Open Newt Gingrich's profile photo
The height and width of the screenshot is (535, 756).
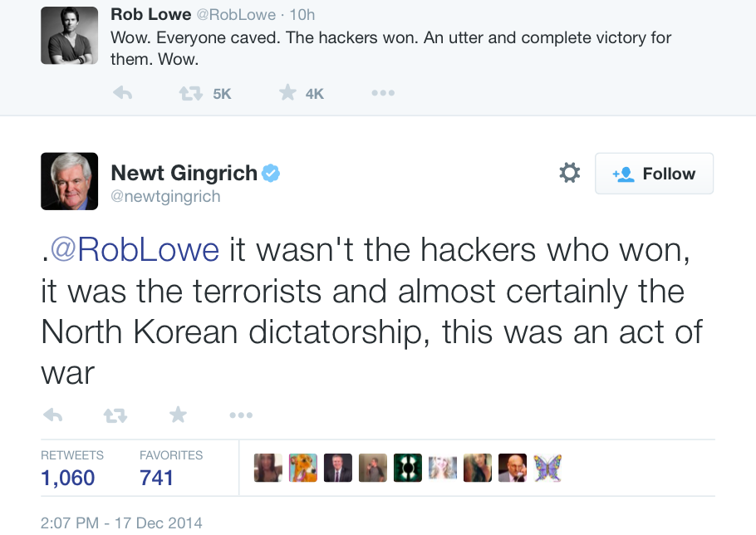tap(69, 181)
